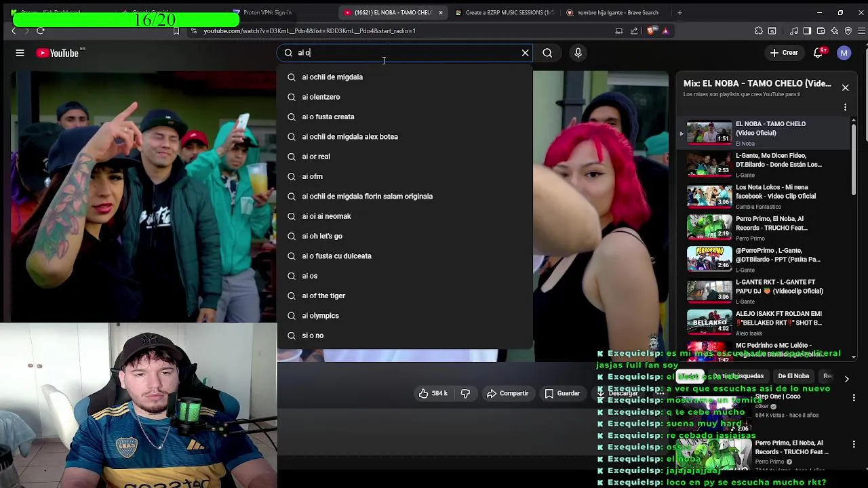Click the address bar URL
This screenshot has height=488, width=868.
coord(309,30)
